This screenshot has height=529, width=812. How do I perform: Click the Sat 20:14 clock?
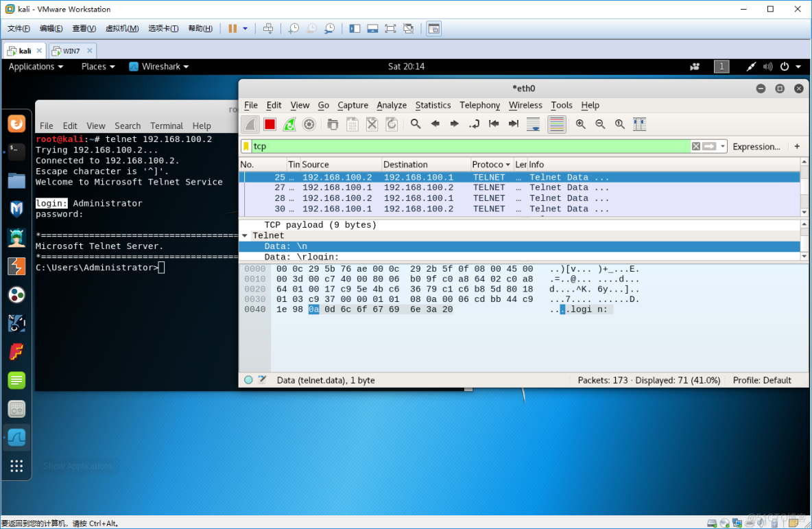pos(406,67)
